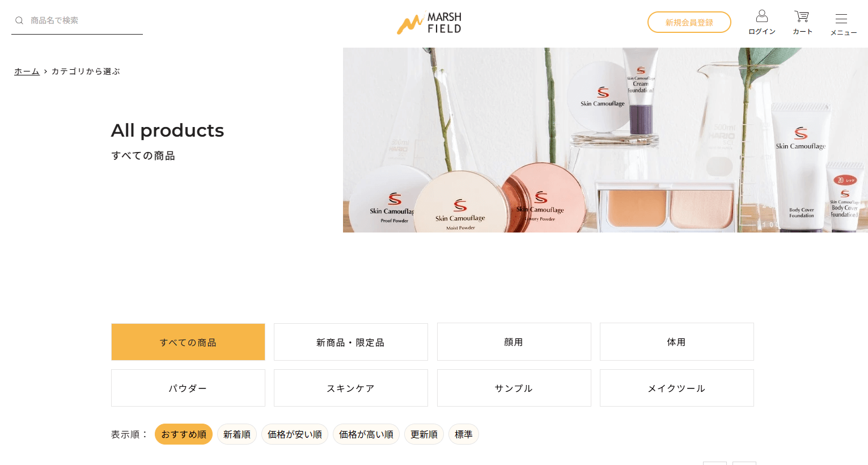Select the スキンケア category

(351, 388)
